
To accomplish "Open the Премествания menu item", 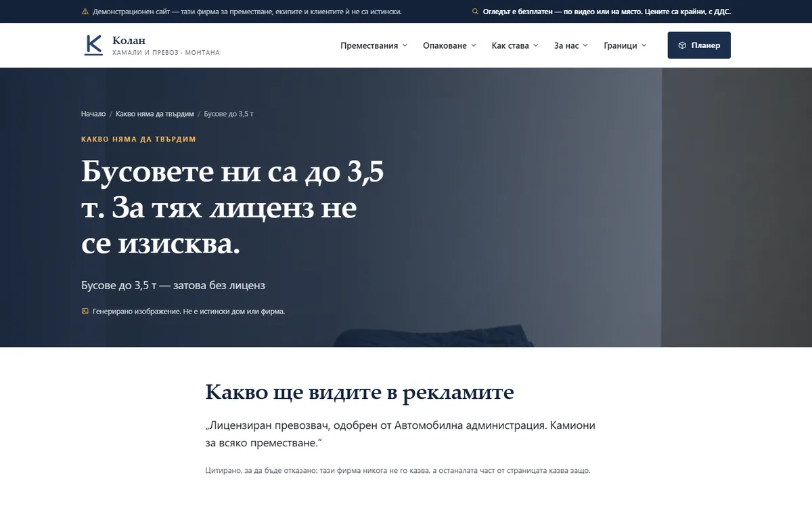I will [374, 45].
